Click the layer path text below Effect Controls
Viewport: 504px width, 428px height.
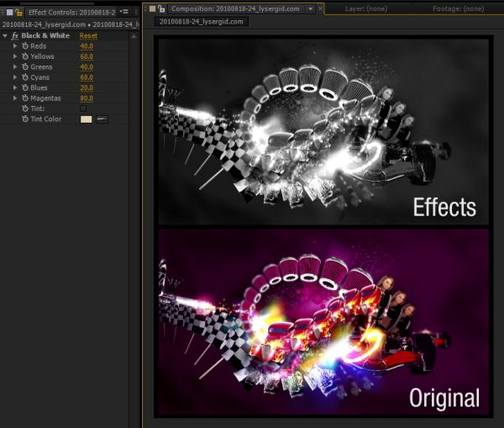point(71,24)
